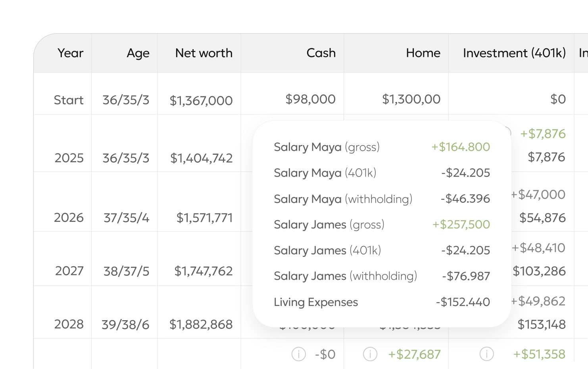Select the 38/37/5 age cell
The width and height of the screenshot is (588, 369).
[x=126, y=271]
